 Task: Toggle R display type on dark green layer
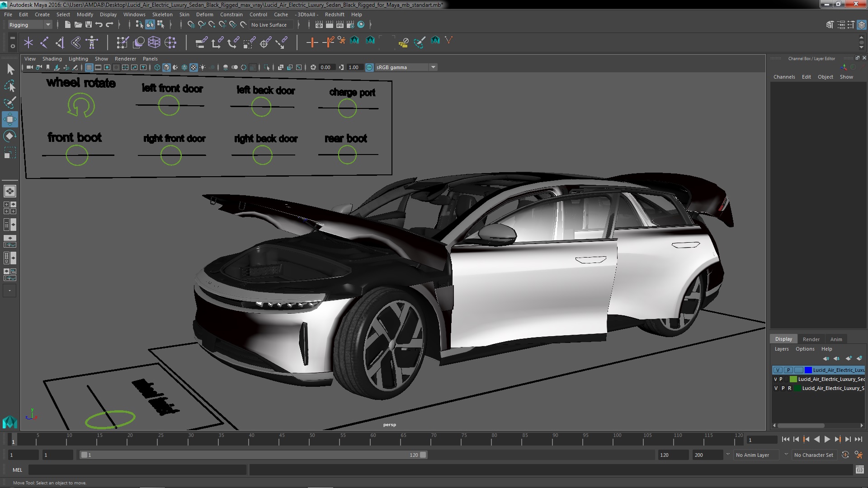[x=790, y=388]
